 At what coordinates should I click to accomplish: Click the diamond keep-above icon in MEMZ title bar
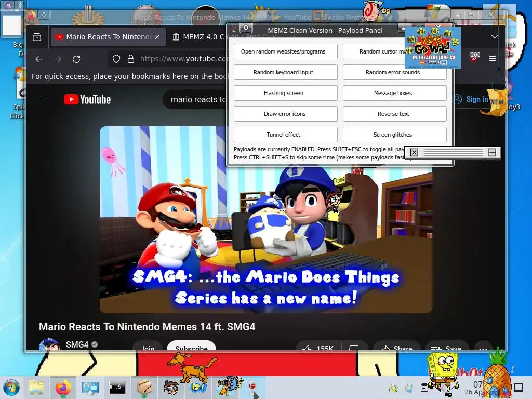click(x=246, y=28)
